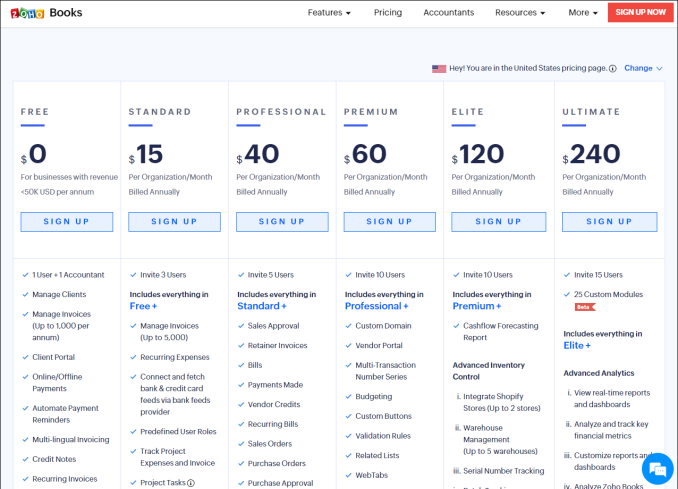Open the live chat bubble icon

tap(657, 469)
